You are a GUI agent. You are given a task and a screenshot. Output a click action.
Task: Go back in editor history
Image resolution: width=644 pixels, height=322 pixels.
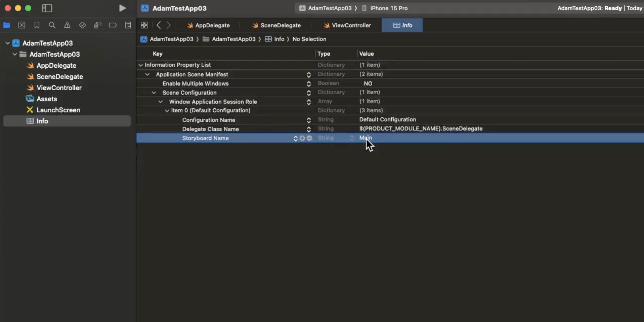tap(158, 25)
